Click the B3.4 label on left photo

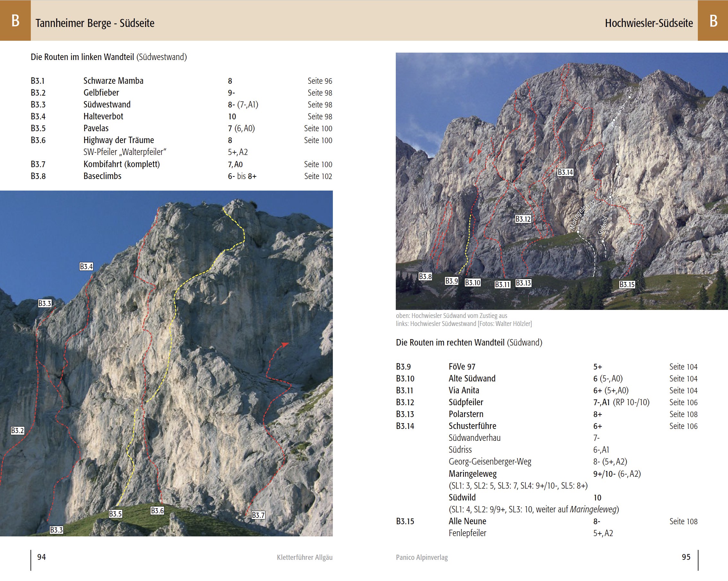(86, 267)
